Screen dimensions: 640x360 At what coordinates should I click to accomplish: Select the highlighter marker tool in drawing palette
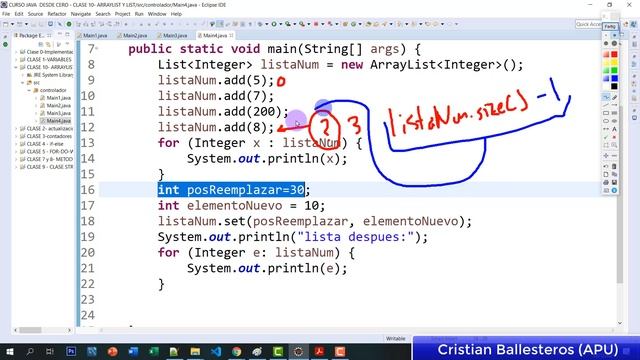point(614,97)
